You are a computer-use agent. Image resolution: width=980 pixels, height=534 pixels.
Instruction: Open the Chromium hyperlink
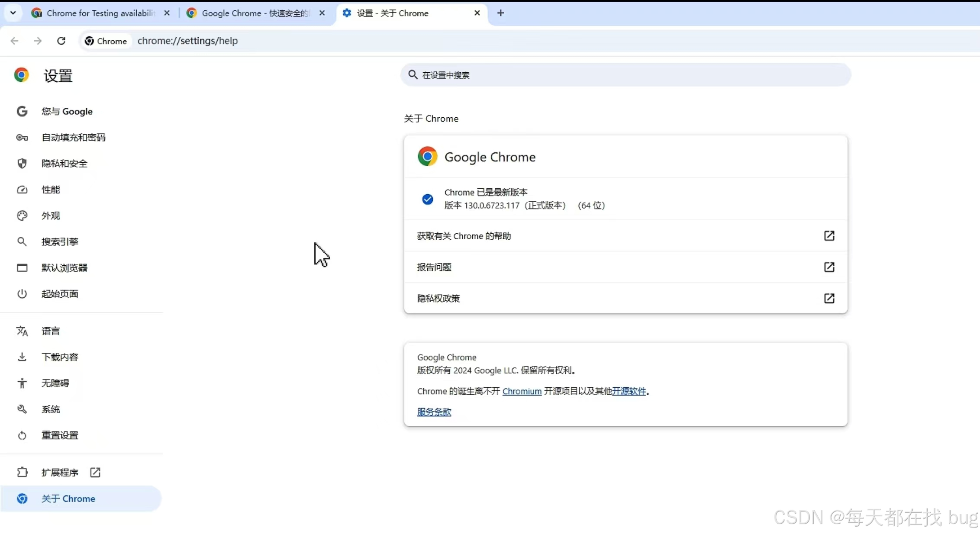pyautogui.click(x=522, y=391)
